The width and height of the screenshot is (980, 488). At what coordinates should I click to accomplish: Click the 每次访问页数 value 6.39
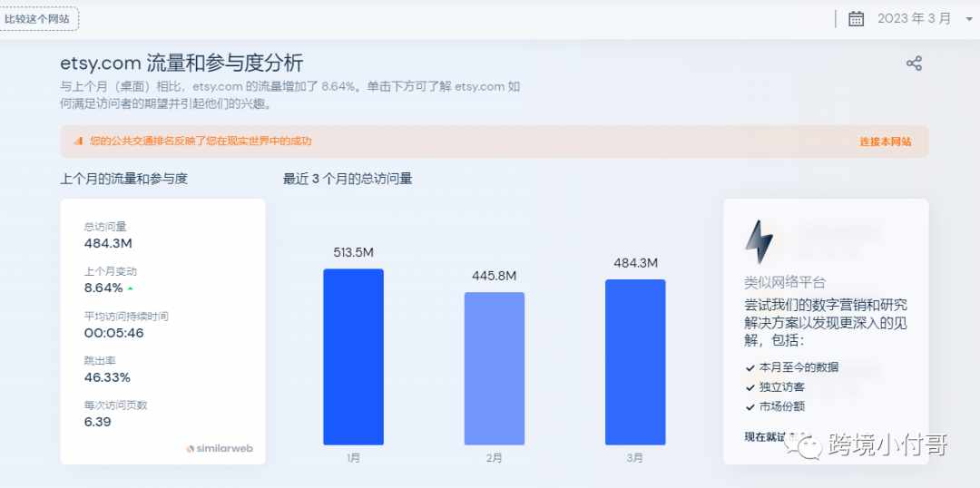97,422
